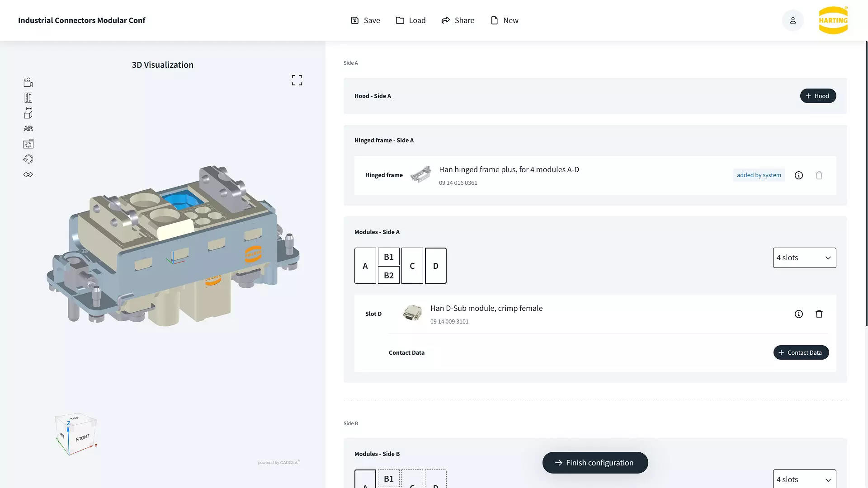Select slot C in Modules Side A

(x=412, y=266)
